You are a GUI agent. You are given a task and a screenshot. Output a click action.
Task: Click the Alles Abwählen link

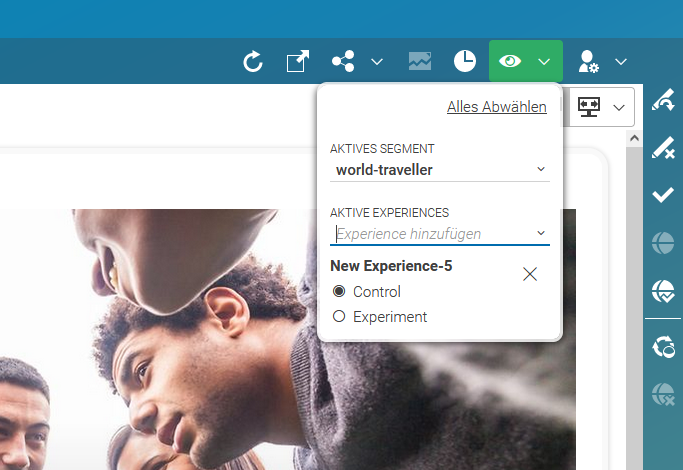[x=496, y=107]
